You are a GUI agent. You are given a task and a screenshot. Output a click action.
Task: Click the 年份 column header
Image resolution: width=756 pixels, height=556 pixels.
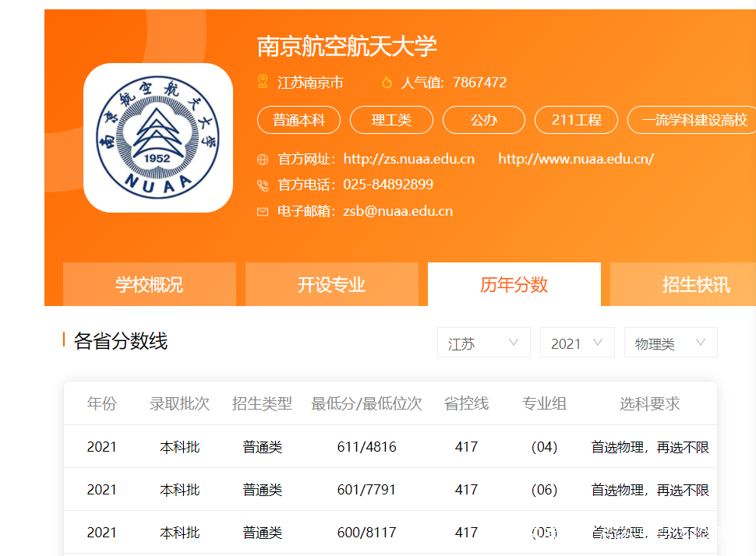102,403
